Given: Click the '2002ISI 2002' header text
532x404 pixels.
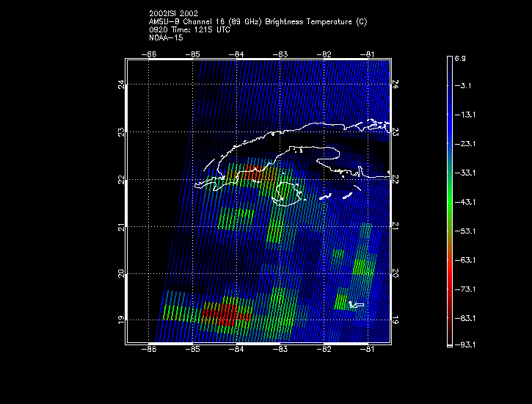Looking at the screenshot, I should (172, 13).
